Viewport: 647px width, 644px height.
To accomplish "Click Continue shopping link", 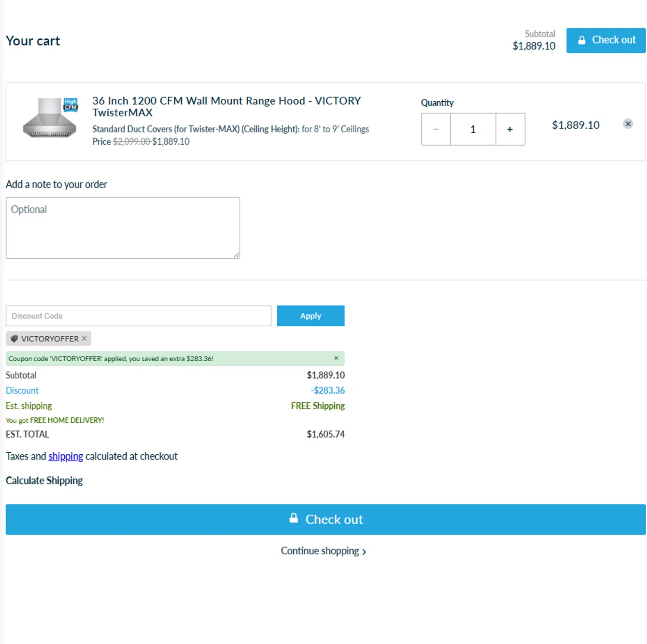I will [x=323, y=551].
